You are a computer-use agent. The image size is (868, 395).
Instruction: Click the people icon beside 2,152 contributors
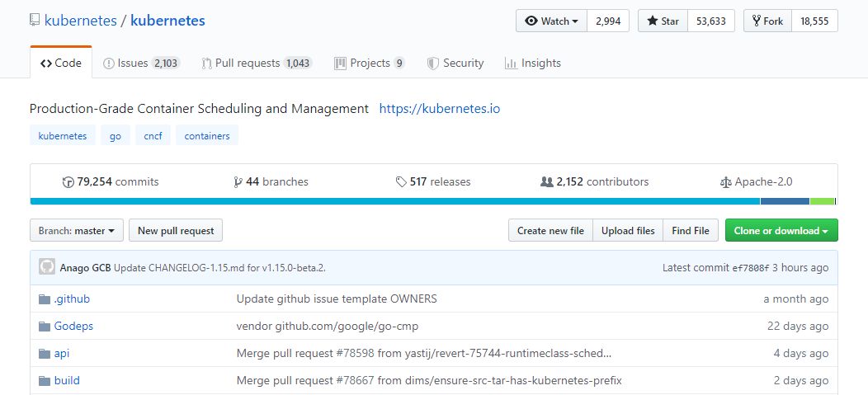tap(547, 182)
